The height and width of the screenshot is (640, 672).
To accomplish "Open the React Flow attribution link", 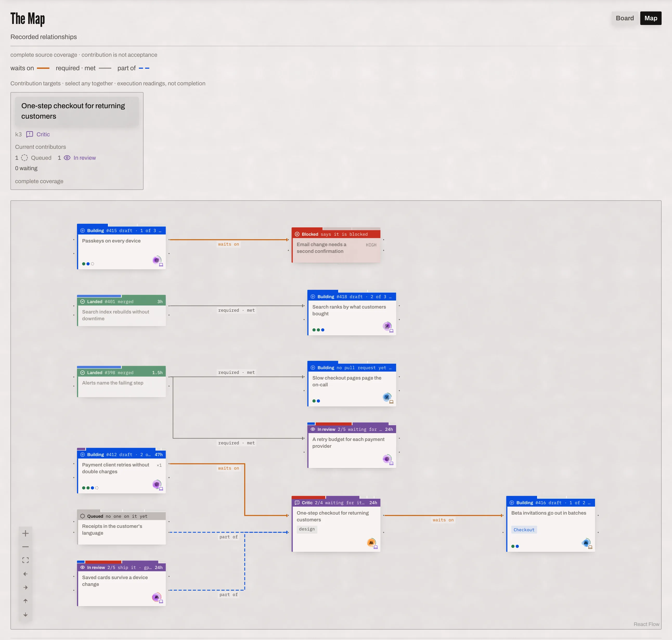I will [646, 624].
